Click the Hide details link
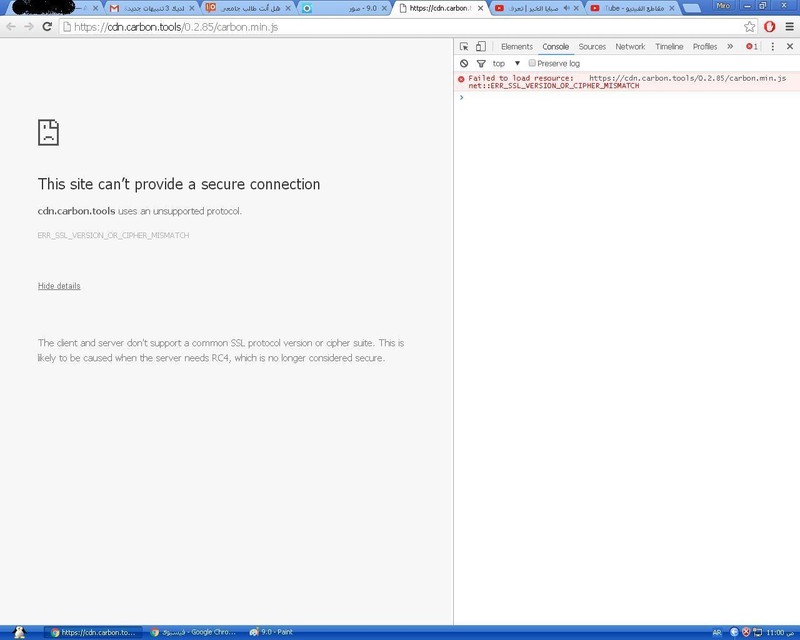The image size is (800, 640). [x=59, y=286]
